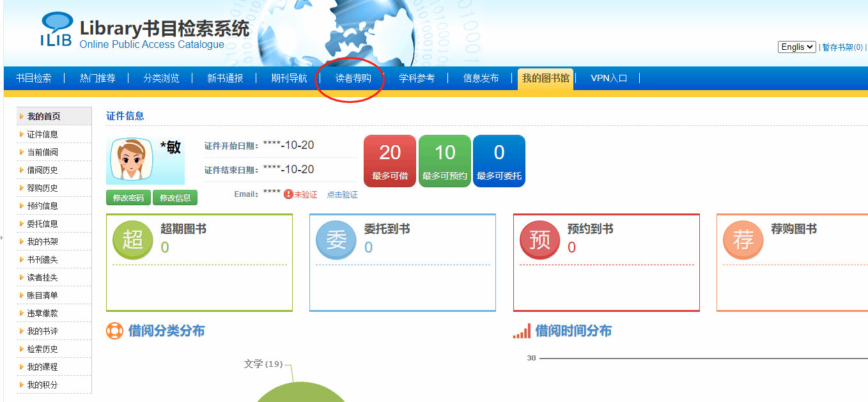The width and height of the screenshot is (868, 402).
Task: Click the 借阅时间分布 bar chart icon
Action: (x=522, y=331)
